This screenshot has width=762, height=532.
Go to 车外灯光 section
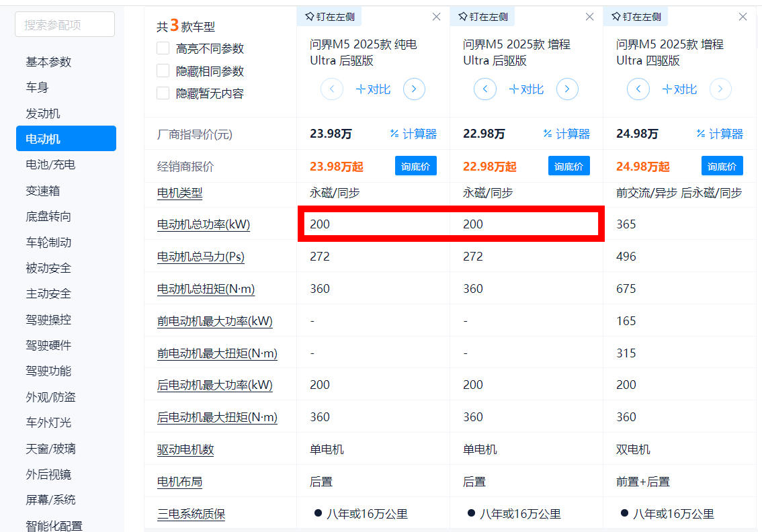point(48,423)
